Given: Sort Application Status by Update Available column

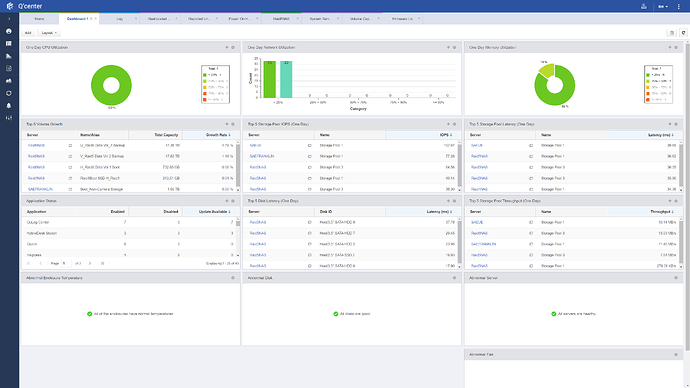Looking at the screenshot, I should (209, 212).
